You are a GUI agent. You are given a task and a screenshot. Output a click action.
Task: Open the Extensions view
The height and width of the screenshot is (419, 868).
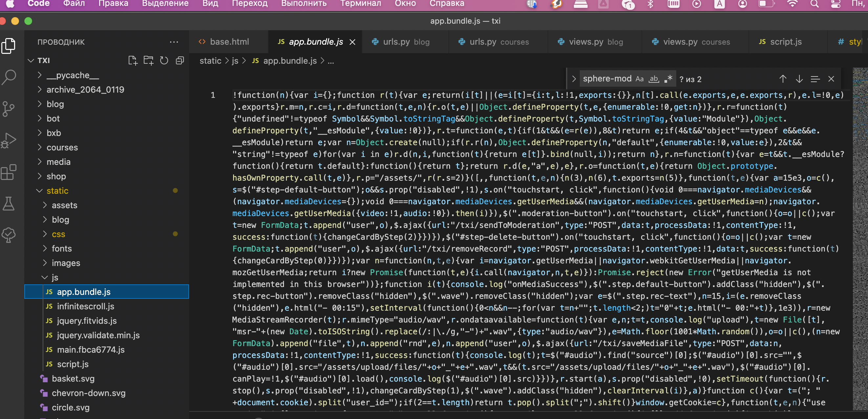pos(9,172)
